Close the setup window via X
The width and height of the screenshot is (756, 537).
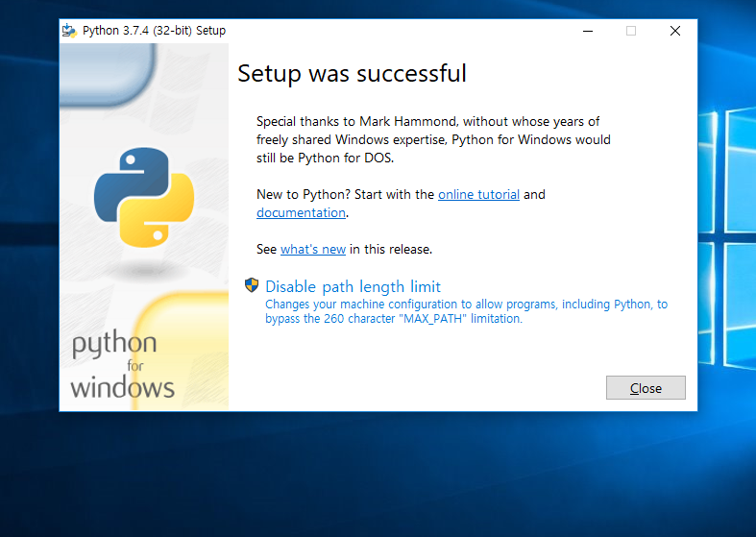click(x=675, y=31)
